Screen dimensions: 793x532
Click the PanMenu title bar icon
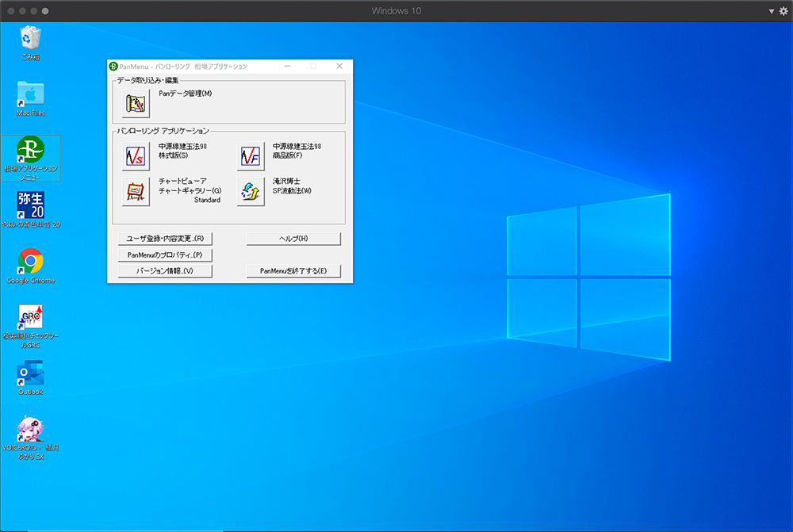coord(113,67)
